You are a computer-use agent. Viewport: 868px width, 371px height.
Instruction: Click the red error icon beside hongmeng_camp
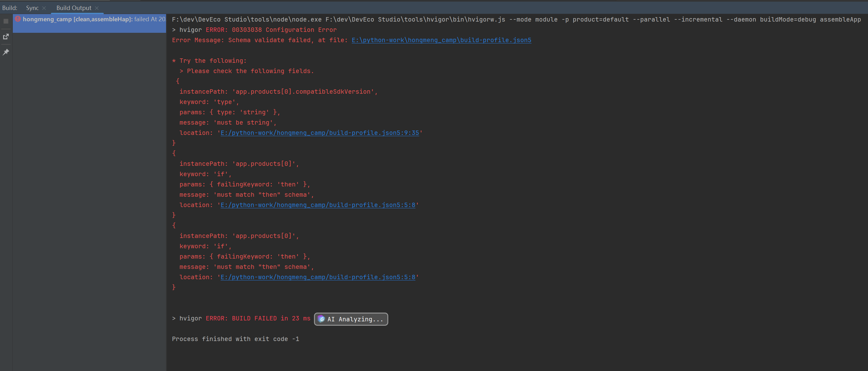tap(18, 19)
